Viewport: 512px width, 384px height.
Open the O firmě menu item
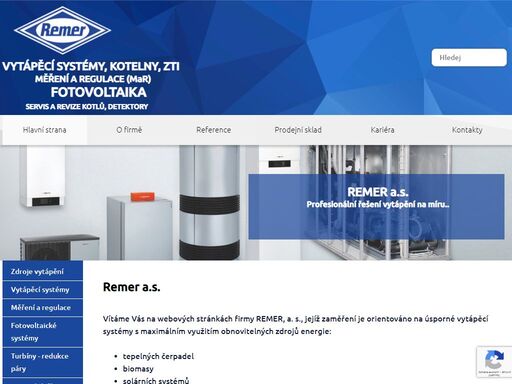pyautogui.click(x=129, y=130)
